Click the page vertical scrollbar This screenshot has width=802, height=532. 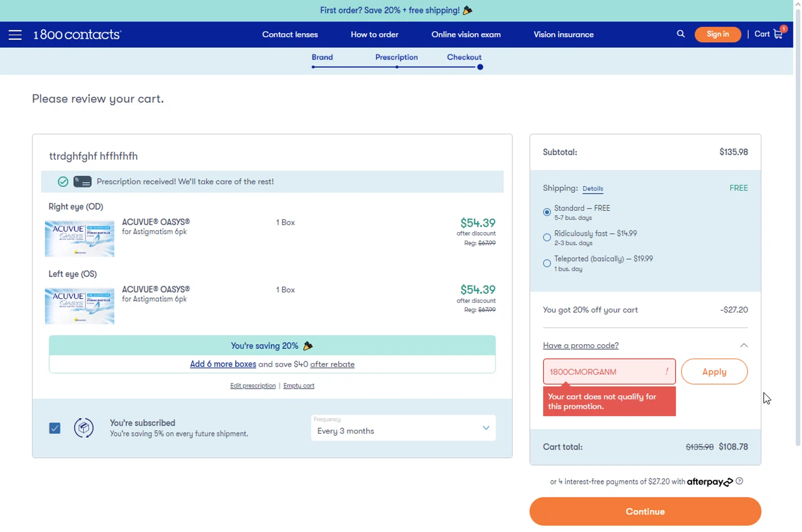[x=798, y=227]
